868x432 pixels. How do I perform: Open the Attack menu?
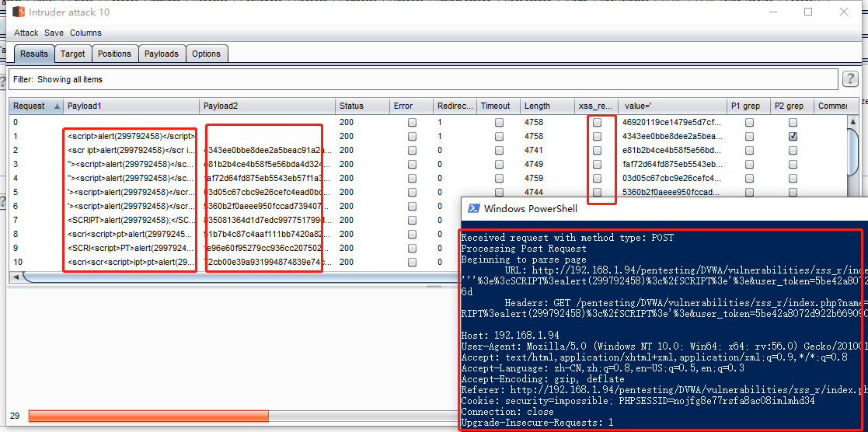pos(26,33)
